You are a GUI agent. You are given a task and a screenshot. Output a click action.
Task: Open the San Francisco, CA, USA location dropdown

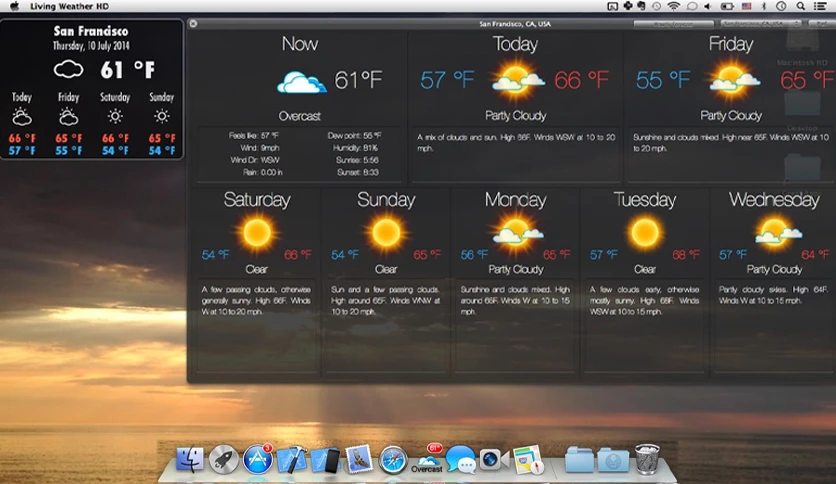[762, 24]
